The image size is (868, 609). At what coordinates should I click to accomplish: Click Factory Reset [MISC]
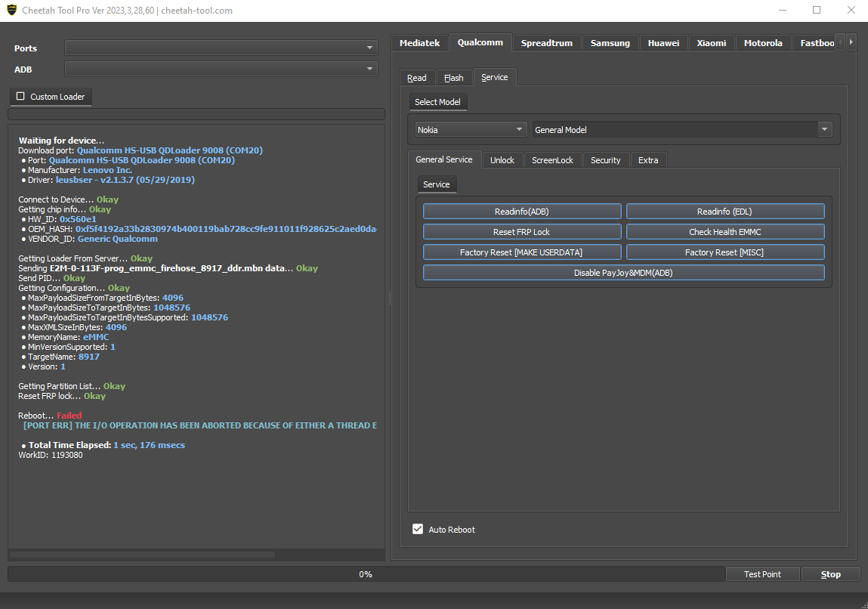(725, 252)
